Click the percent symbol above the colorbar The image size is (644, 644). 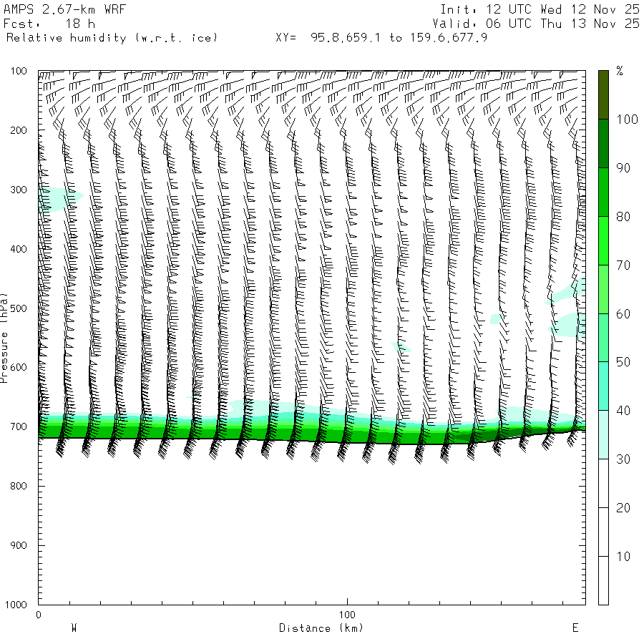coord(620,70)
